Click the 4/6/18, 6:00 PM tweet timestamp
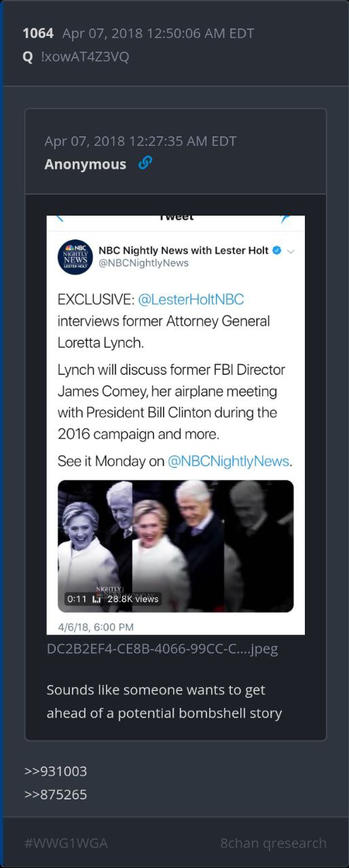 [96, 627]
